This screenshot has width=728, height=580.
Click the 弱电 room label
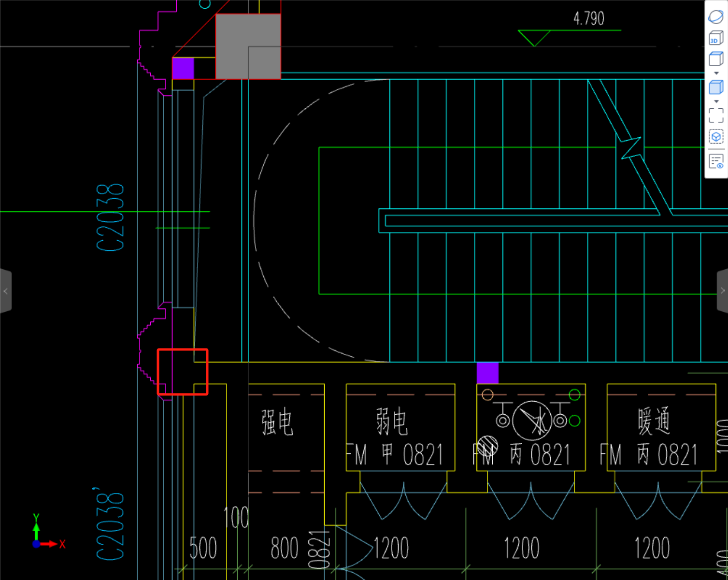coord(392,421)
